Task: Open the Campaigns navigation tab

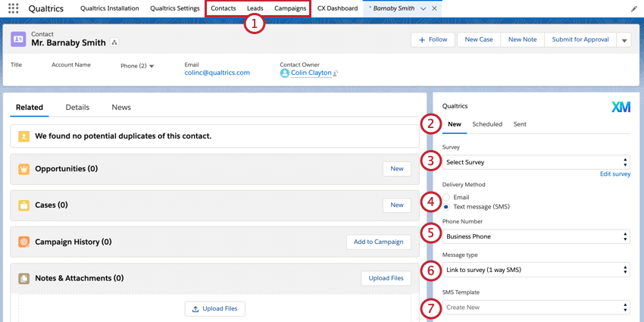Action: 290,8
